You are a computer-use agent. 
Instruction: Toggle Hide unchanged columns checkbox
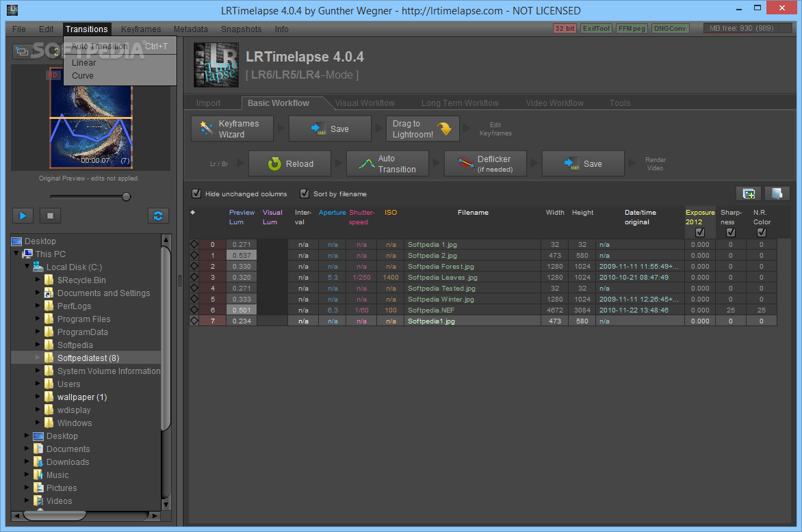pyautogui.click(x=196, y=194)
